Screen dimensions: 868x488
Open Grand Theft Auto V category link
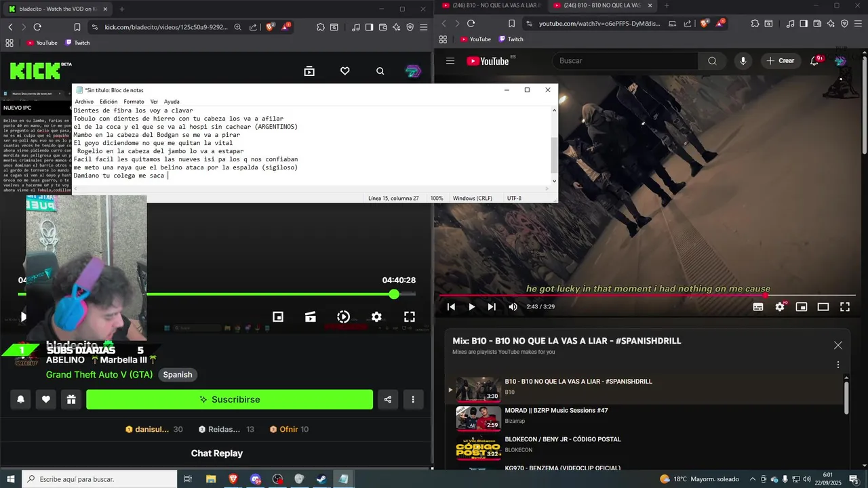(x=99, y=375)
